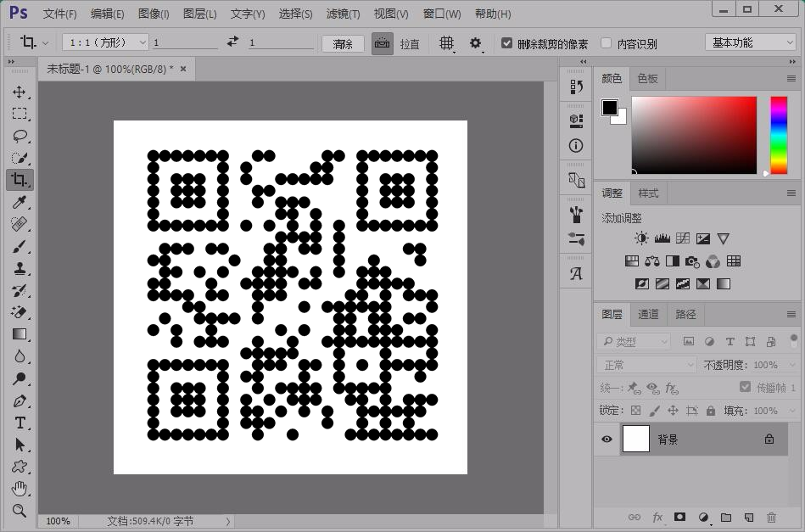Open the Filter menu

343,14
